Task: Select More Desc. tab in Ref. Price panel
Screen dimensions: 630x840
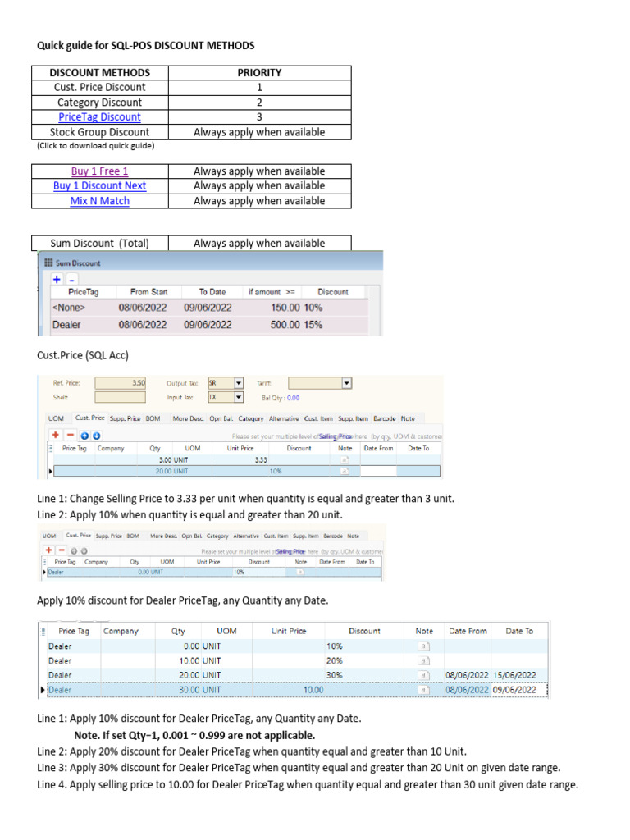Action: (x=188, y=418)
